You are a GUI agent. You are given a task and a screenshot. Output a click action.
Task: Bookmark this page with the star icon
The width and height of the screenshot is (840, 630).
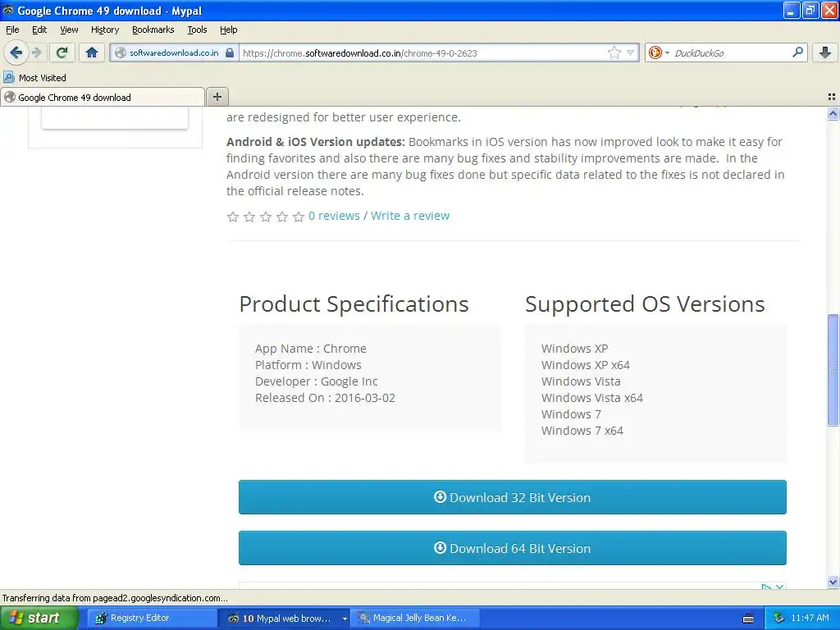614,52
